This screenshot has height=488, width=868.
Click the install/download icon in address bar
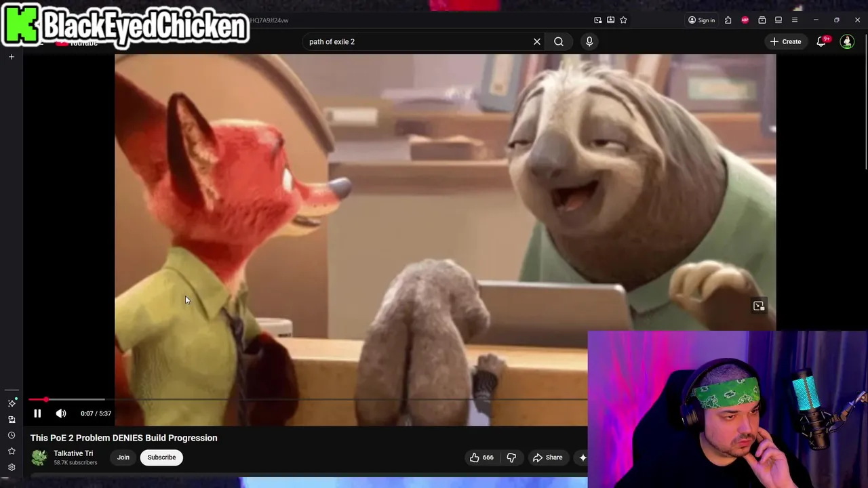610,20
